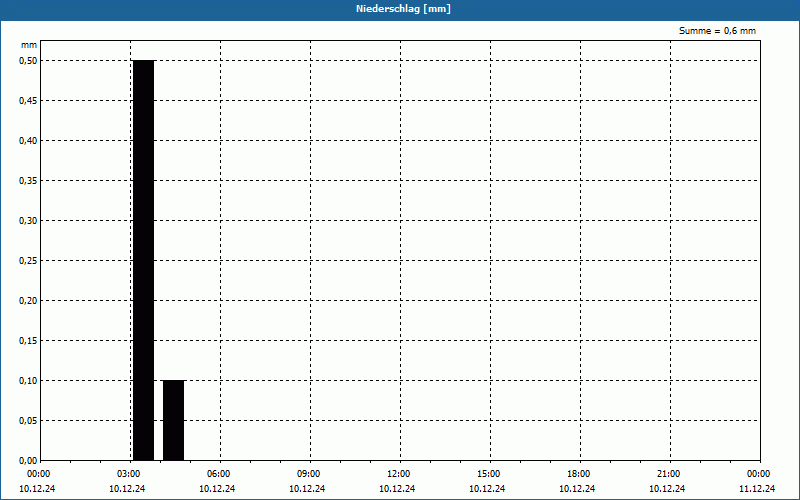Click the 11.12.24 date label
This screenshot has height=500, width=800.
point(757,489)
